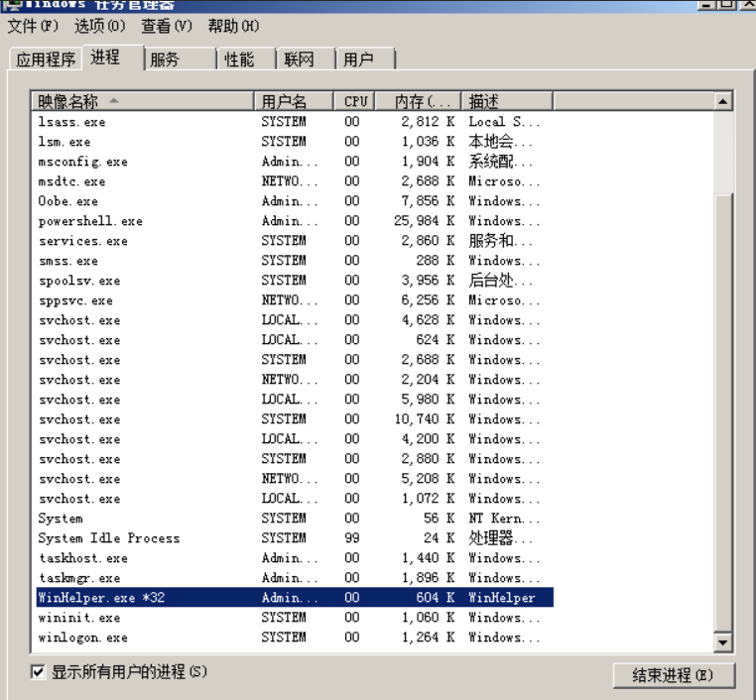Click svchost.exe row using 10,740 K
The height and width of the screenshot is (700, 756).
pyautogui.click(x=293, y=419)
